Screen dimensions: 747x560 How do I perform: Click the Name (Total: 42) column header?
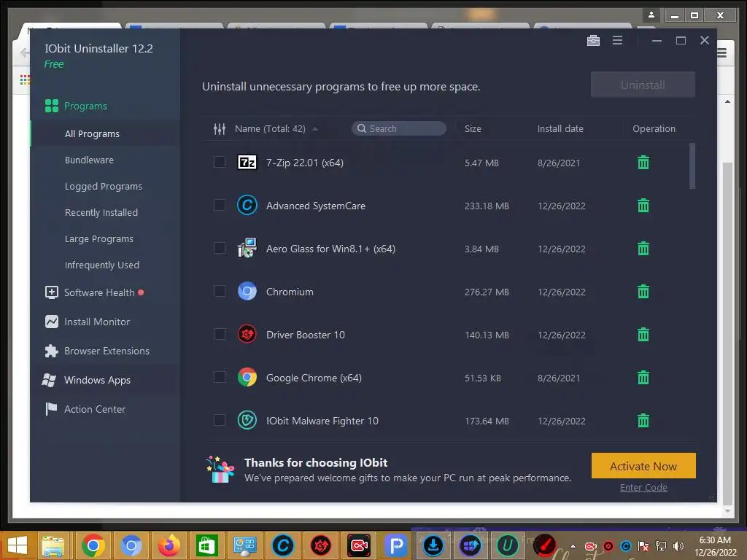tap(270, 128)
